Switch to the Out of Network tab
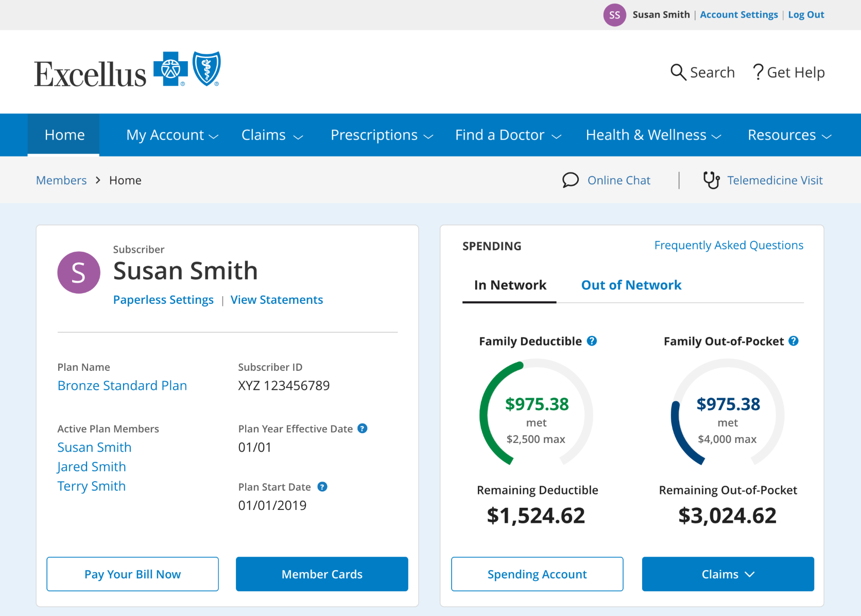 tap(631, 285)
